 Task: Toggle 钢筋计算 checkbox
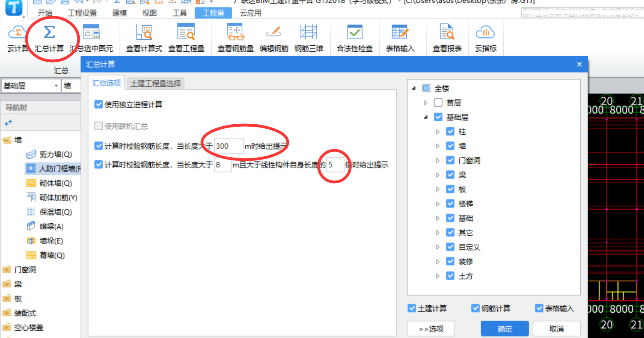coord(475,308)
